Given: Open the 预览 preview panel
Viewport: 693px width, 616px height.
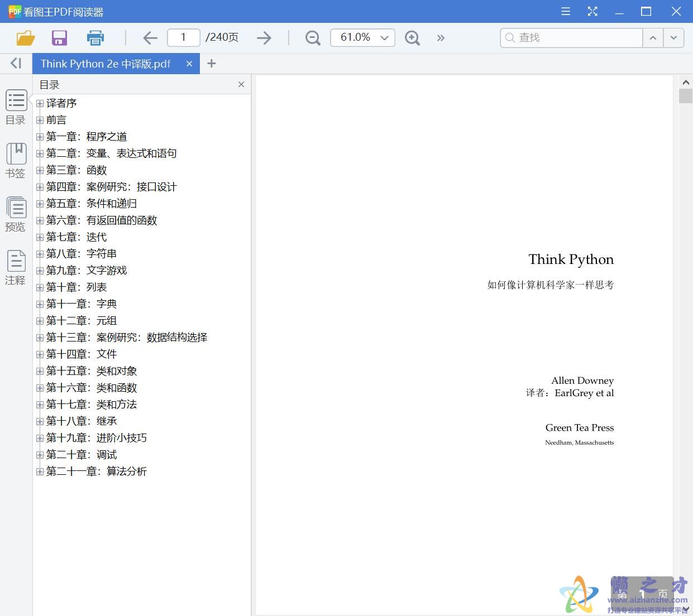Looking at the screenshot, I should pyautogui.click(x=15, y=214).
